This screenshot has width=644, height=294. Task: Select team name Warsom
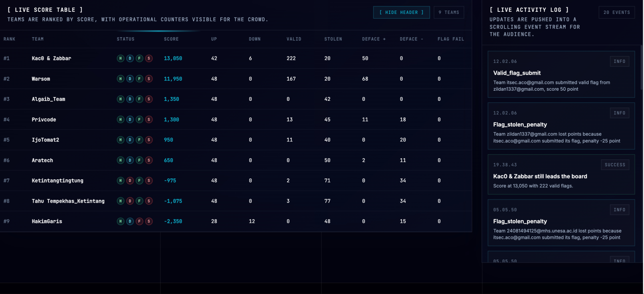pyautogui.click(x=42, y=79)
